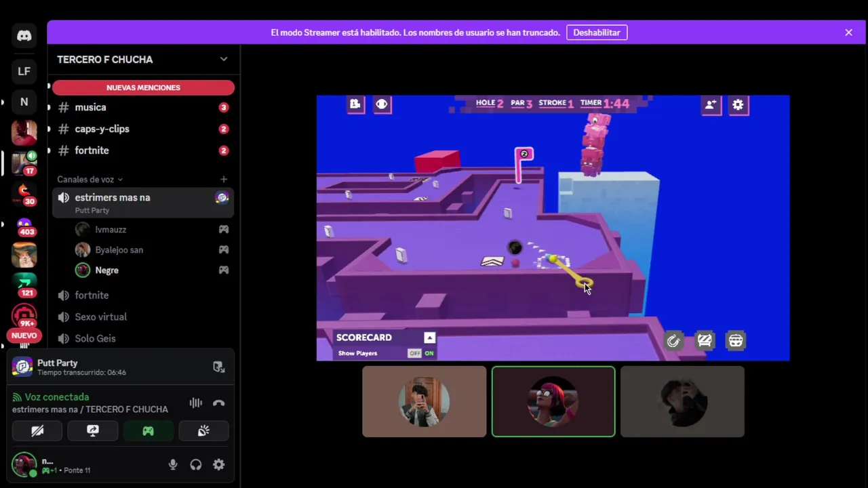The width and height of the screenshot is (868, 488).
Task: Open user settings gear in user panel
Action: point(218,465)
